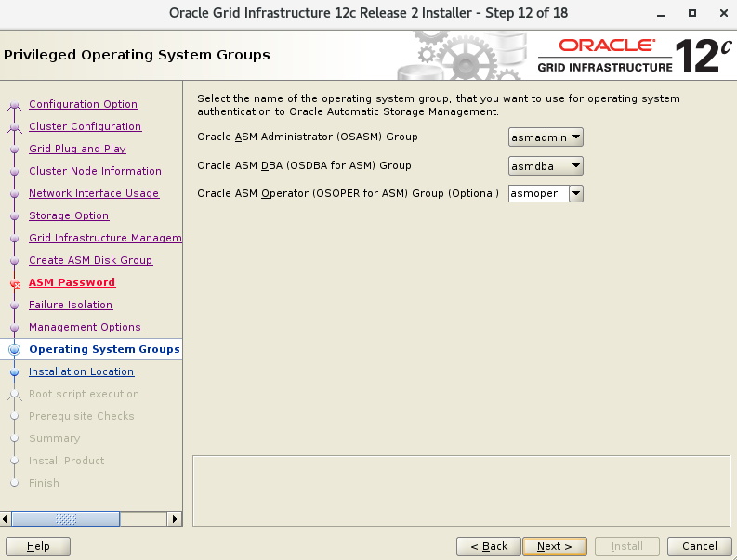Cancel the Grid Infrastructure installer

(700, 546)
